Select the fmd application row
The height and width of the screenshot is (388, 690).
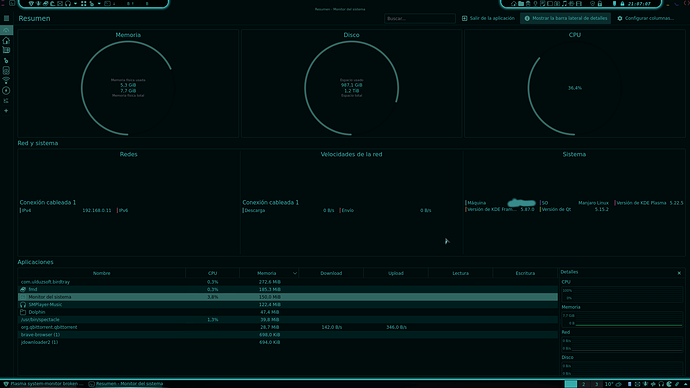click(x=288, y=289)
